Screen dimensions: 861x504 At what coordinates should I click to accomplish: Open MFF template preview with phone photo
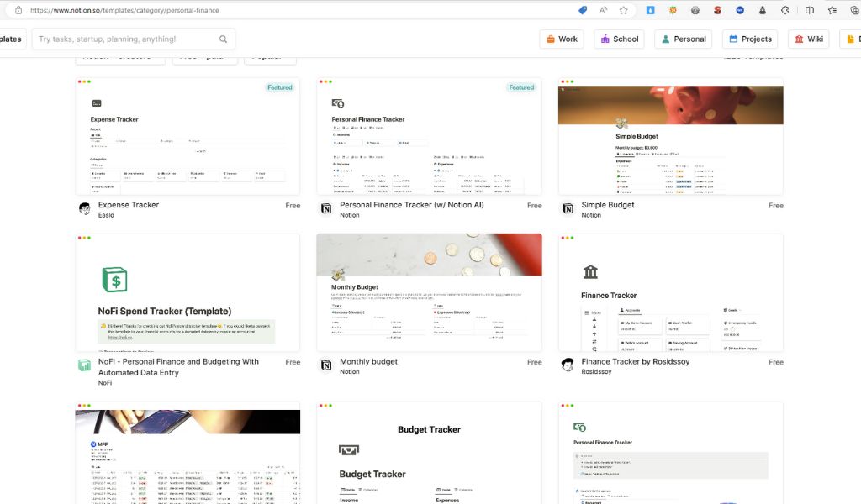click(x=188, y=453)
